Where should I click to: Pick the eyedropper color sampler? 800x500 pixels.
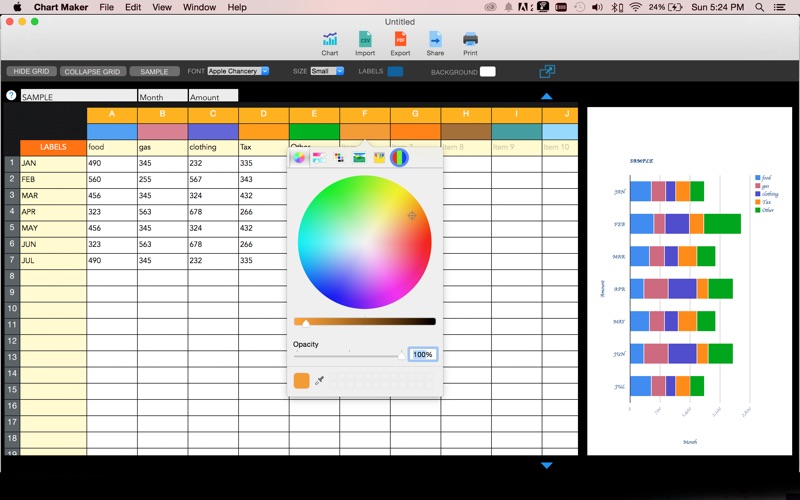(319, 381)
